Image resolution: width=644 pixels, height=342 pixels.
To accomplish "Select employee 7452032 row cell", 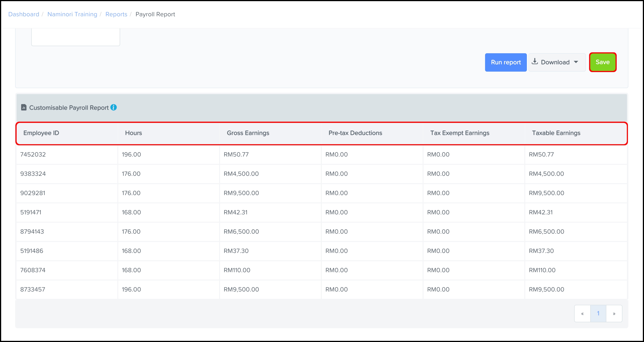I will tap(33, 154).
